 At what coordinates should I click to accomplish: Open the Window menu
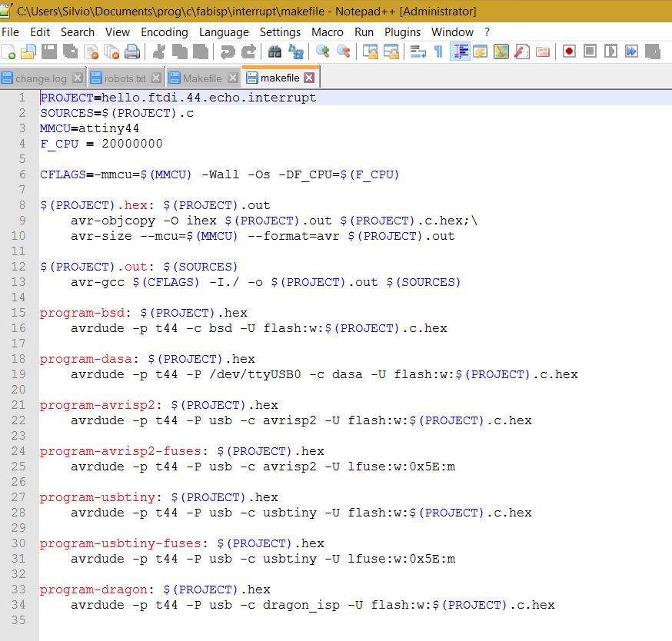[x=453, y=32]
